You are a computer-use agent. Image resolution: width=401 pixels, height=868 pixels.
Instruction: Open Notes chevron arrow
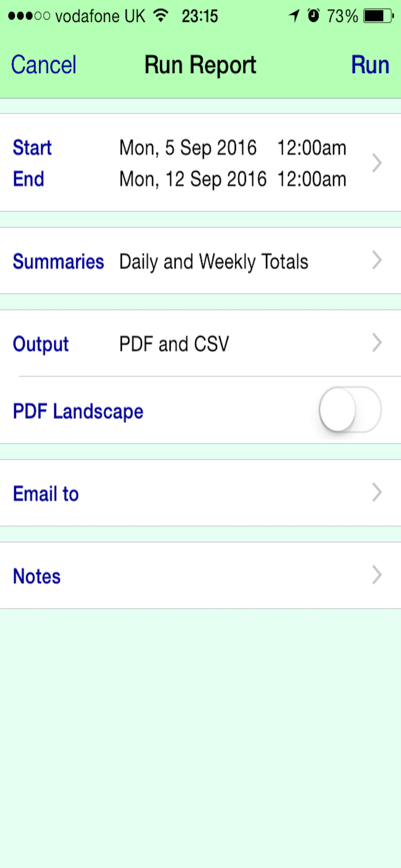(x=377, y=575)
